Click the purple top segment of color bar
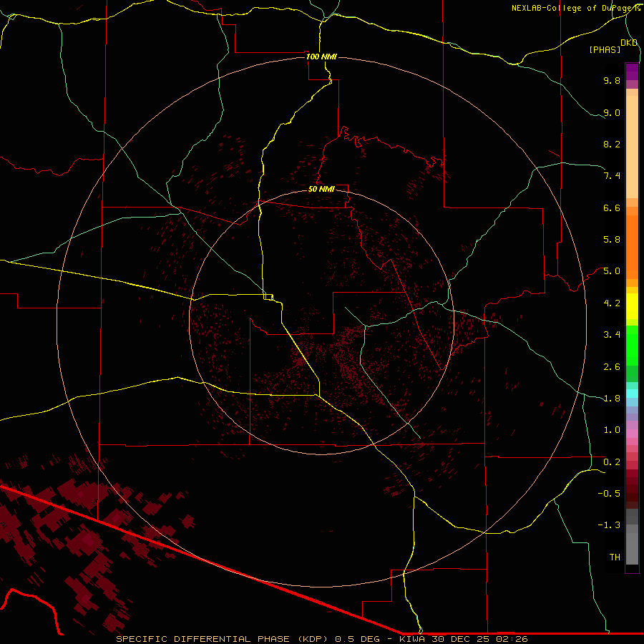Screen dimensions: 644x644 point(632,72)
